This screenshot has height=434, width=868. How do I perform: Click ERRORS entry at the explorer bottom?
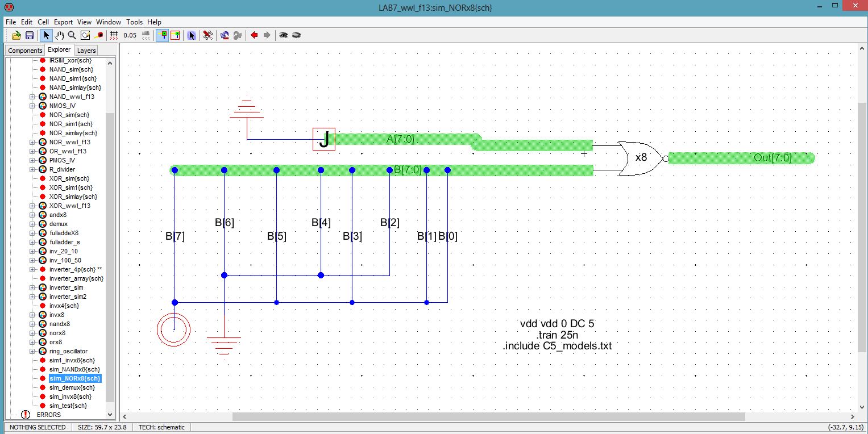(48, 415)
